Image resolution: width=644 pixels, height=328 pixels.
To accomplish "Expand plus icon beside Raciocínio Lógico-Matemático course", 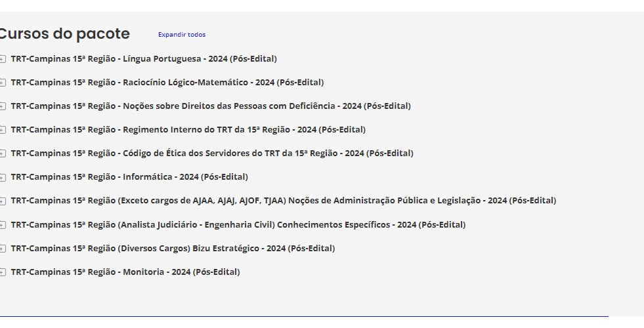I will point(2,83).
